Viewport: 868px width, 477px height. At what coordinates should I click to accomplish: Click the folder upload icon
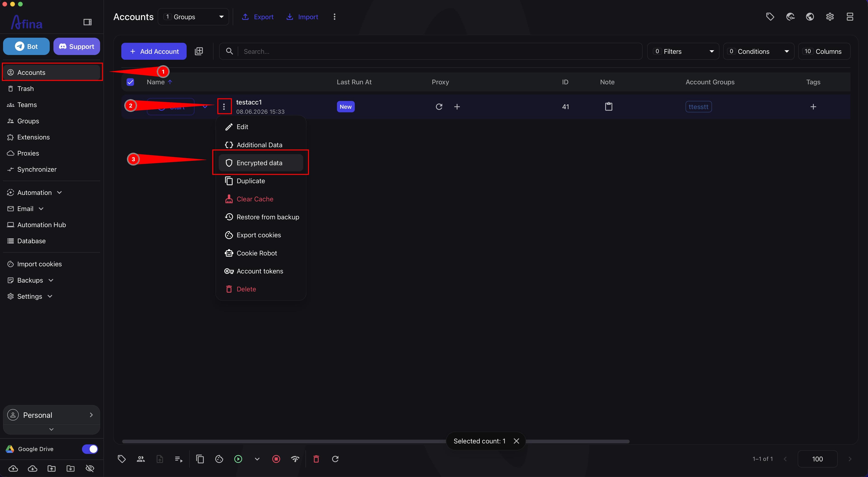pyautogui.click(x=52, y=469)
